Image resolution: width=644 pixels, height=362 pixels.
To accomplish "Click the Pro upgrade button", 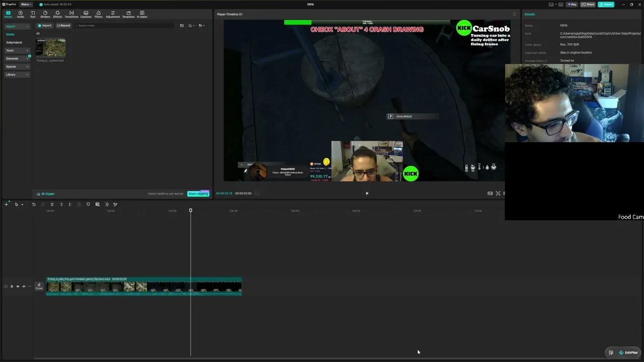I will pyautogui.click(x=572, y=5).
